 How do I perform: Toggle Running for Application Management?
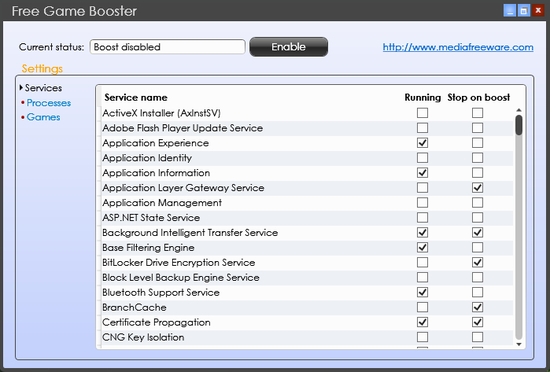point(422,203)
